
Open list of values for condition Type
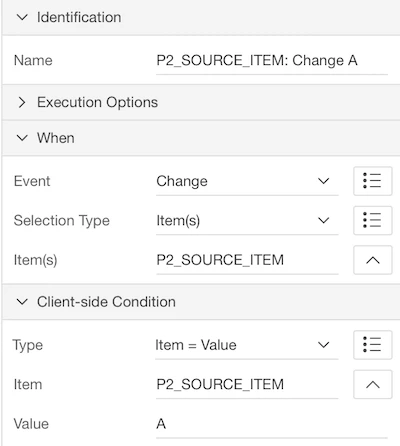pos(373,345)
